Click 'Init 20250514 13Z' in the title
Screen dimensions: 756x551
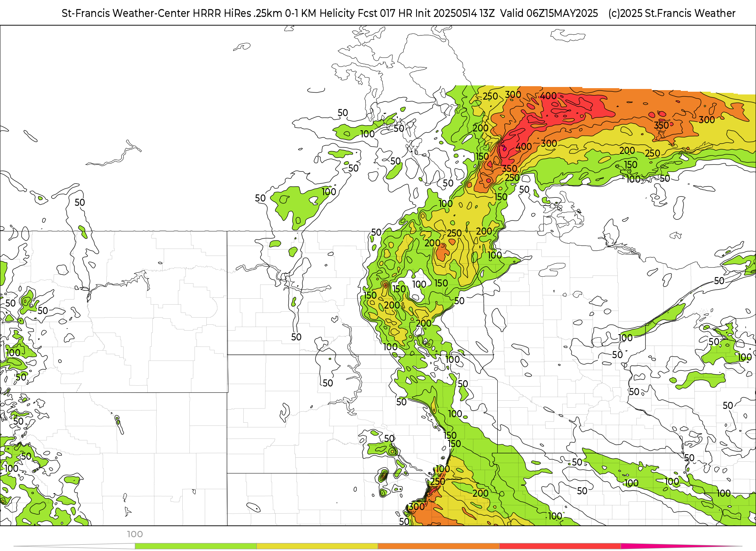[x=454, y=13]
